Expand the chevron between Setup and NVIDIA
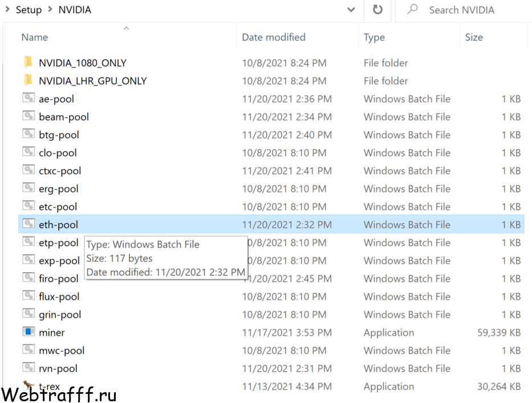The height and width of the screenshot is (403, 532). [x=50, y=9]
